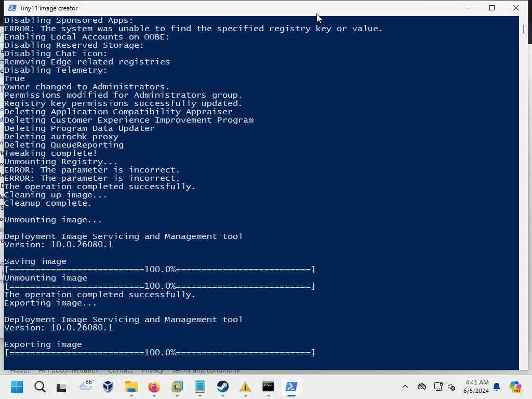Viewport: 532px width, 399px height.
Task: Click the progress bar under 'Unmounting image'
Action: point(160,286)
